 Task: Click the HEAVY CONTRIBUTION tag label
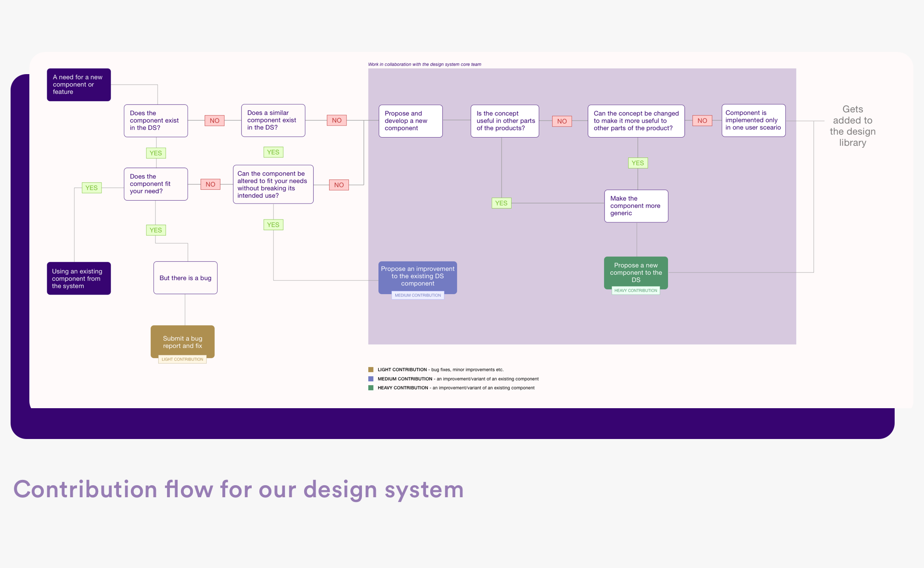(x=635, y=291)
